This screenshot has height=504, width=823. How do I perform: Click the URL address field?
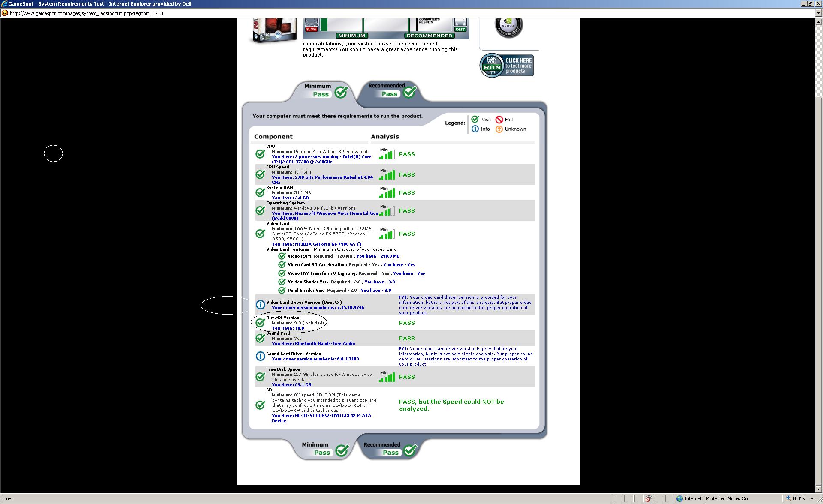[411, 13]
